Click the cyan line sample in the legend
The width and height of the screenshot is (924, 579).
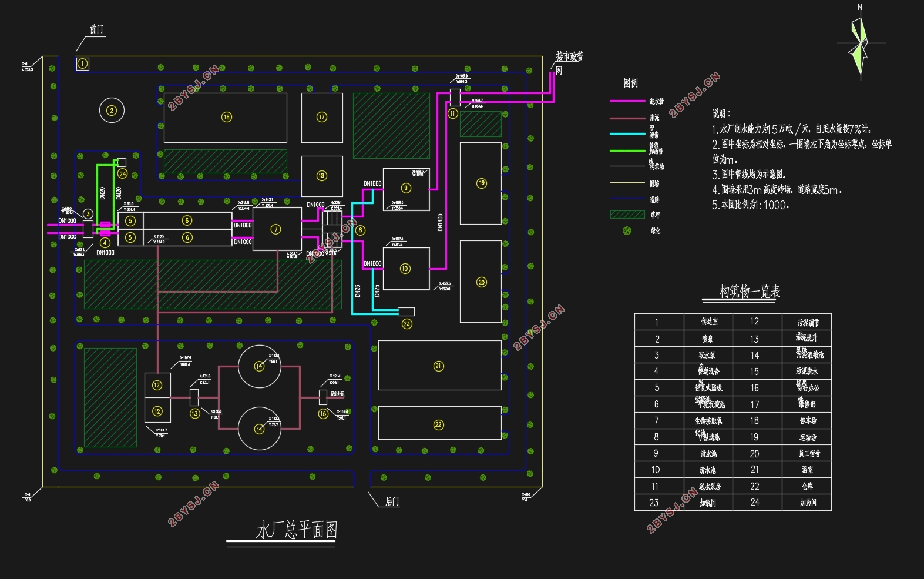pyautogui.click(x=627, y=134)
